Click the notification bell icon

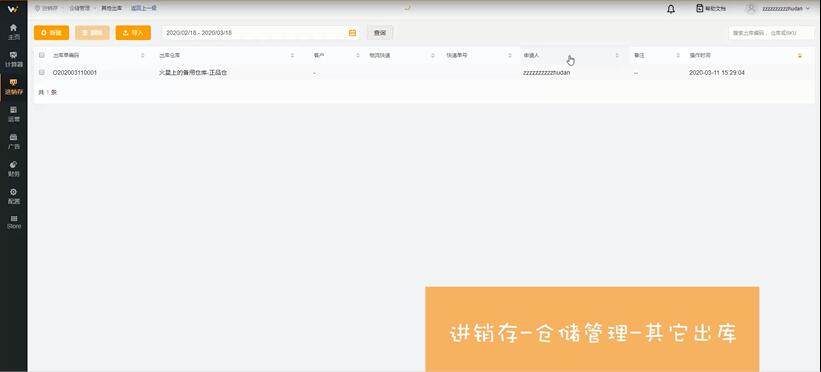coord(671,9)
